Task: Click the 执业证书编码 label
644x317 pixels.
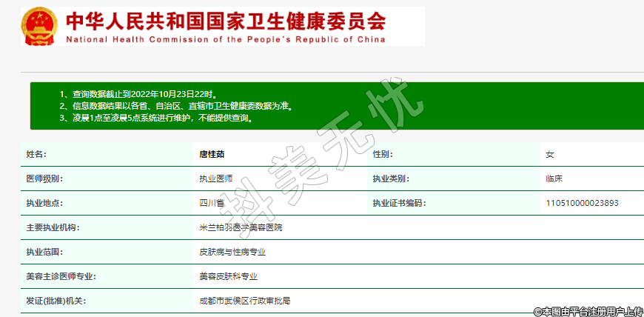Action: click(399, 203)
